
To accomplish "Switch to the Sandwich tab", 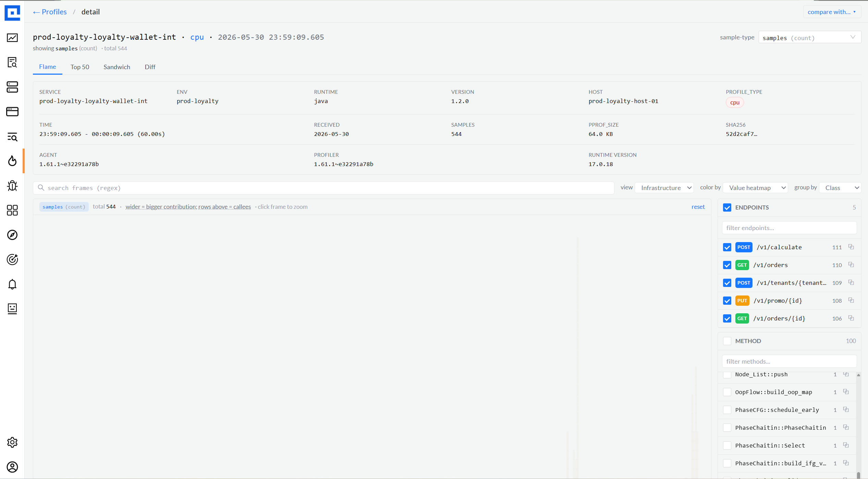I will coord(117,67).
